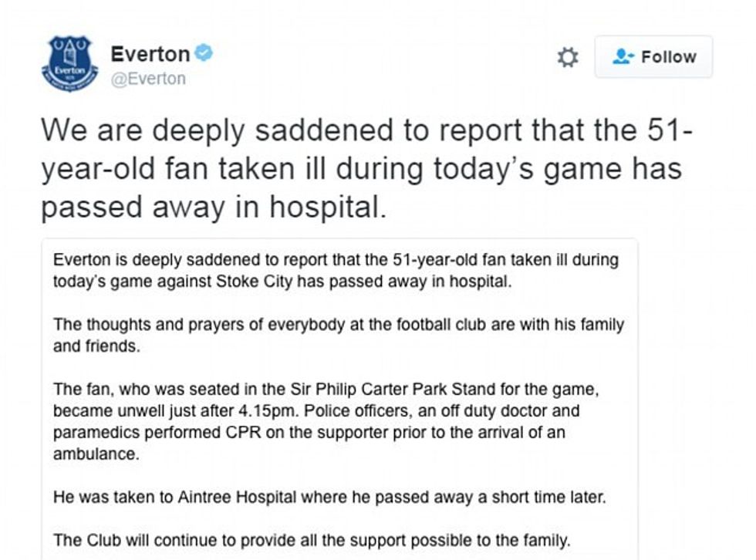This screenshot has width=756, height=560.
Task: Click the blue verified badge
Action: click(x=204, y=53)
